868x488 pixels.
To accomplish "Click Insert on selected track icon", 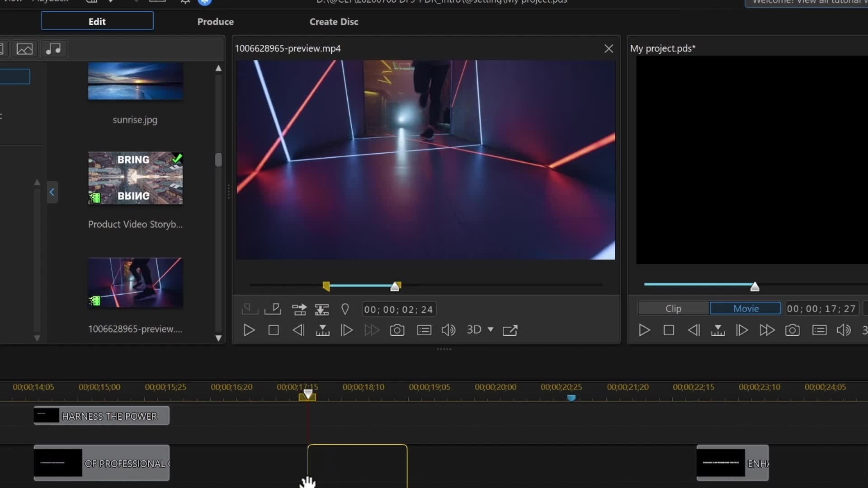I will point(299,310).
